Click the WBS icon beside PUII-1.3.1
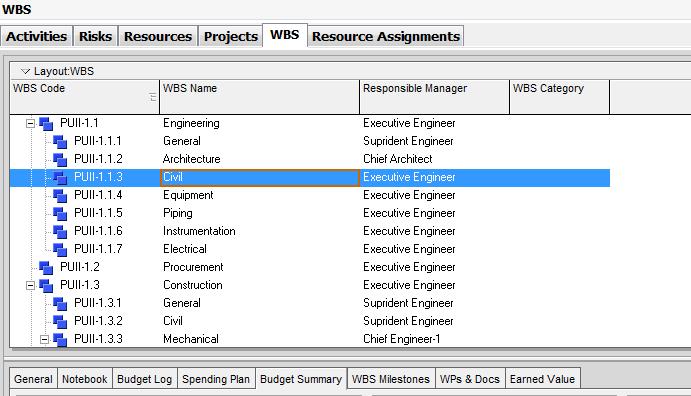691x396 pixels. 60,303
